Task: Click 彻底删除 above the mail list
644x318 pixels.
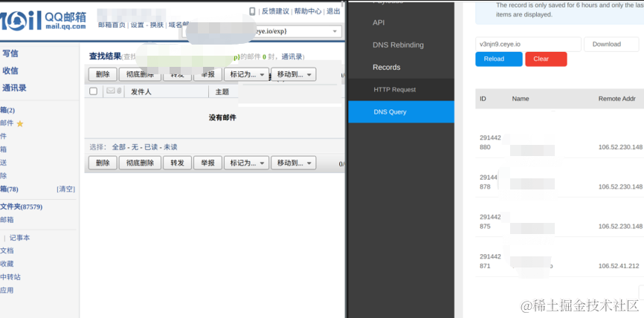Action: pos(140,74)
